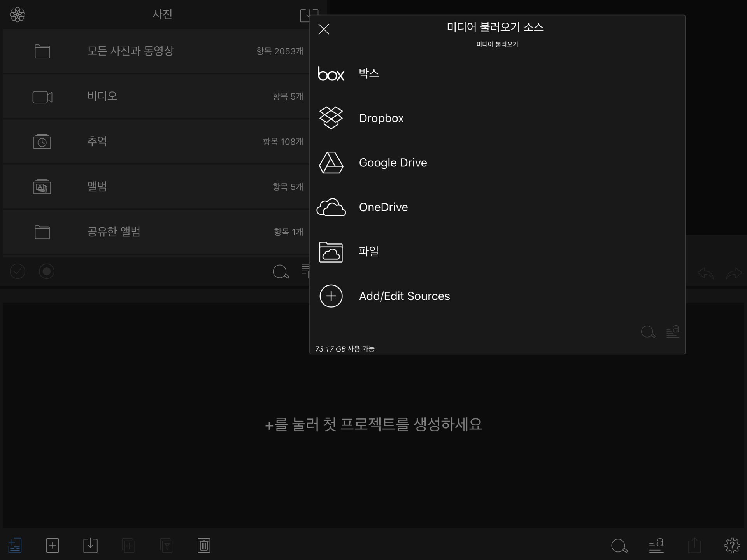Screen dimensions: 747x560
Task: Click create new project plus icon
Action: [x=53, y=545]
